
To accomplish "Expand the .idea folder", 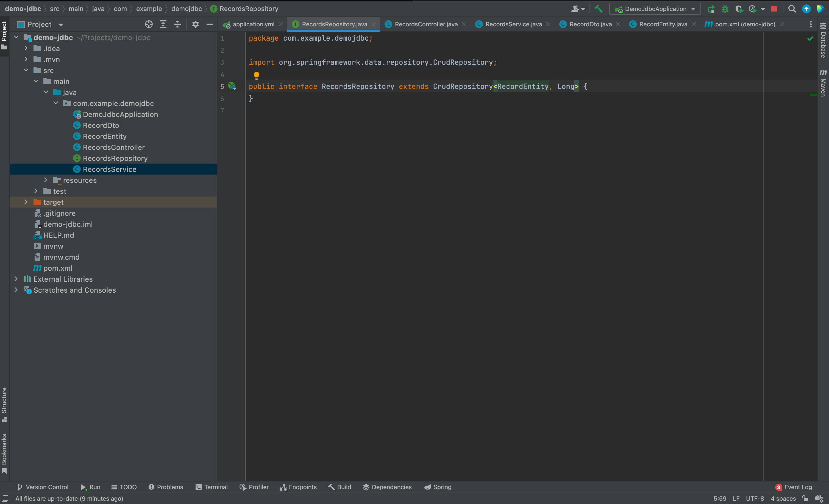I will tap(26, 48).
